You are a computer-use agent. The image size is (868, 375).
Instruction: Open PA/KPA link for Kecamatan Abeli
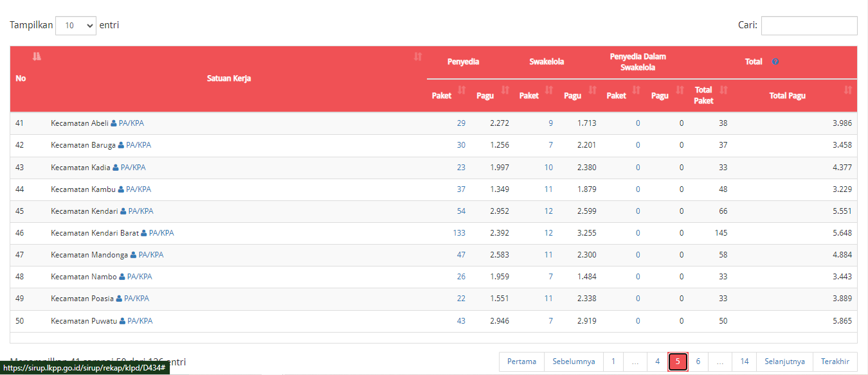click(131, 123)
